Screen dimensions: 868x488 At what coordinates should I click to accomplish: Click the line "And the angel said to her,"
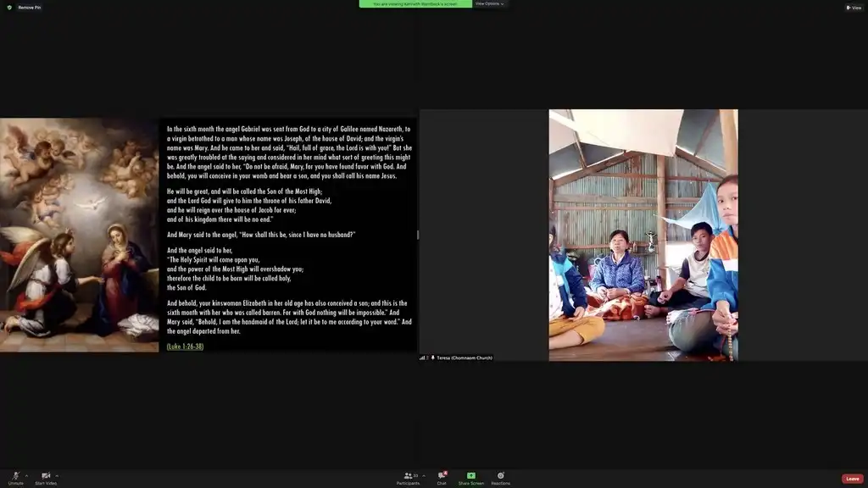coord(199,250)
